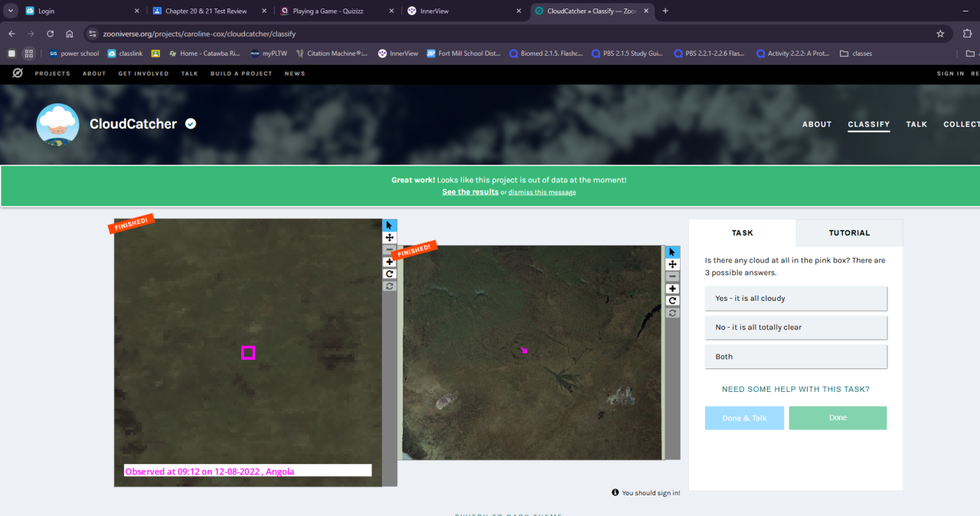
Task: Reset the view of the wide-area image
Action: [x=673, y=312]
